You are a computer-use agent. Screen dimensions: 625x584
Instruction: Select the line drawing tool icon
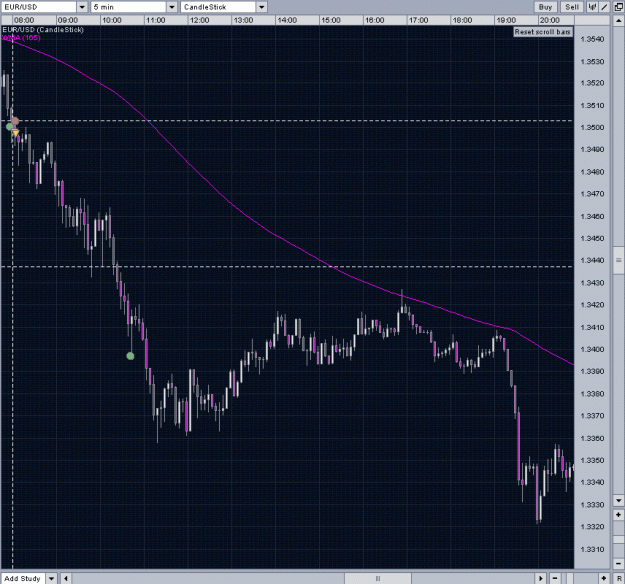(604, 7)
